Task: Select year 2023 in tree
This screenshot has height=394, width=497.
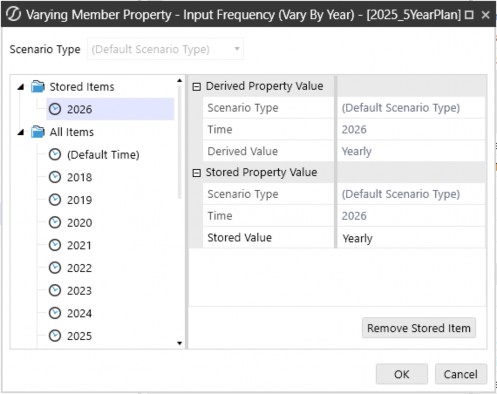Action: click(x=79, y=291)
